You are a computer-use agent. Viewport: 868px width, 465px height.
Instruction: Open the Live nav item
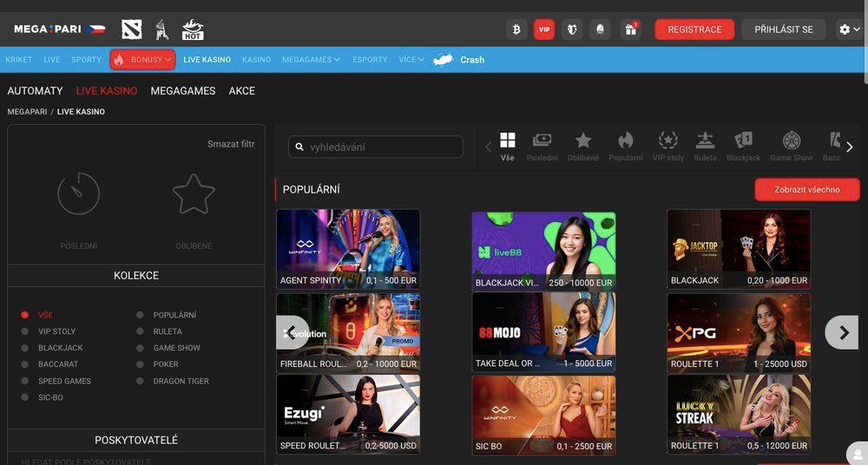pos(52,60)
